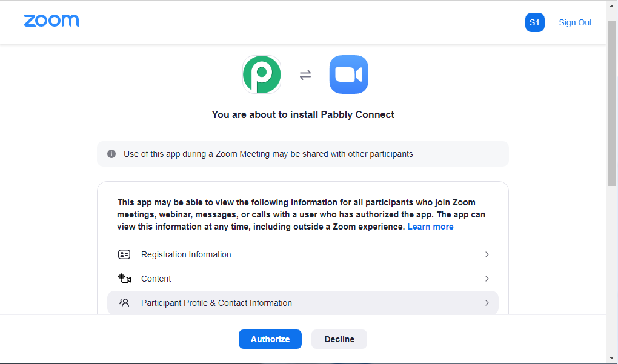Click the Participant Profile person icon
618x364 pixels.
tap(124, 303)
